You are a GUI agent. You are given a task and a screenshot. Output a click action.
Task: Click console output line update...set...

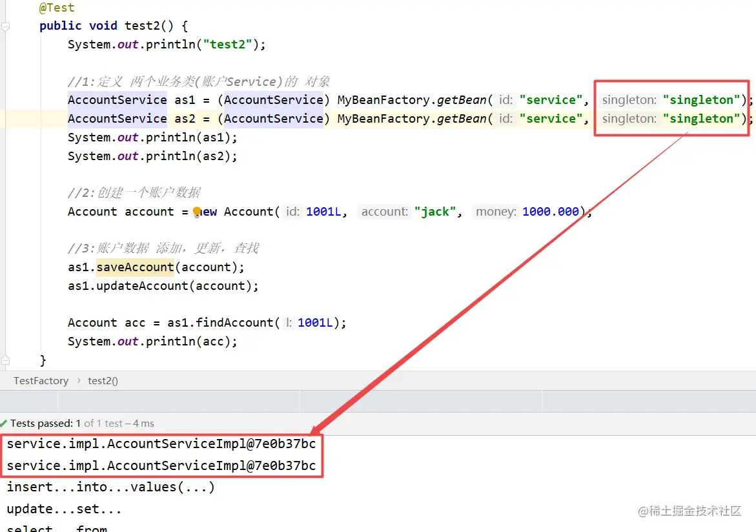pos(64,509)
